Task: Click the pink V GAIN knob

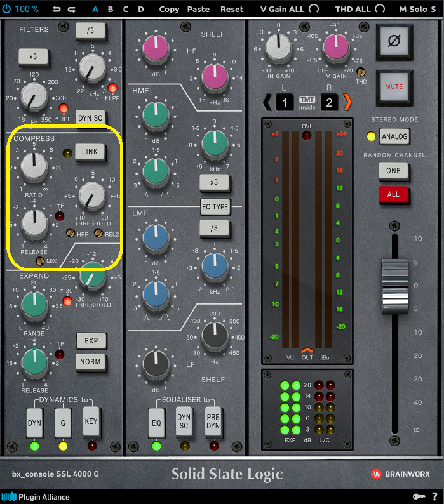Action: 336,48
